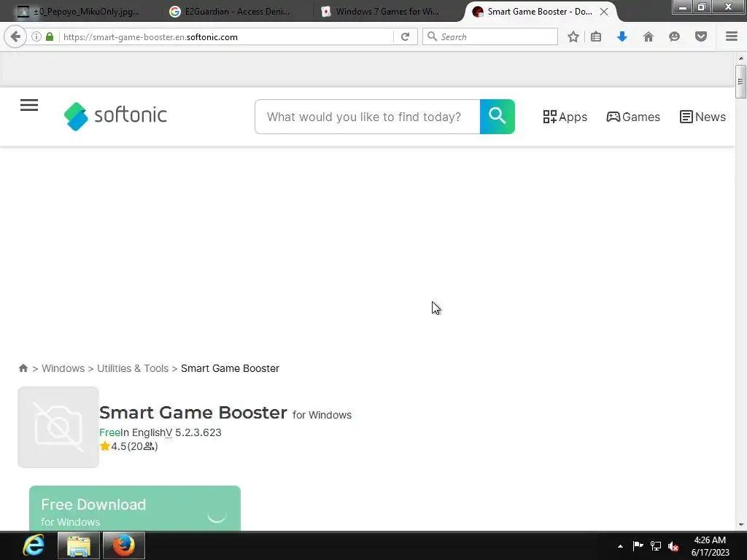747x560 pixels.
Task: Click the Softonic search input field
Action: click(x=368, y=117)
